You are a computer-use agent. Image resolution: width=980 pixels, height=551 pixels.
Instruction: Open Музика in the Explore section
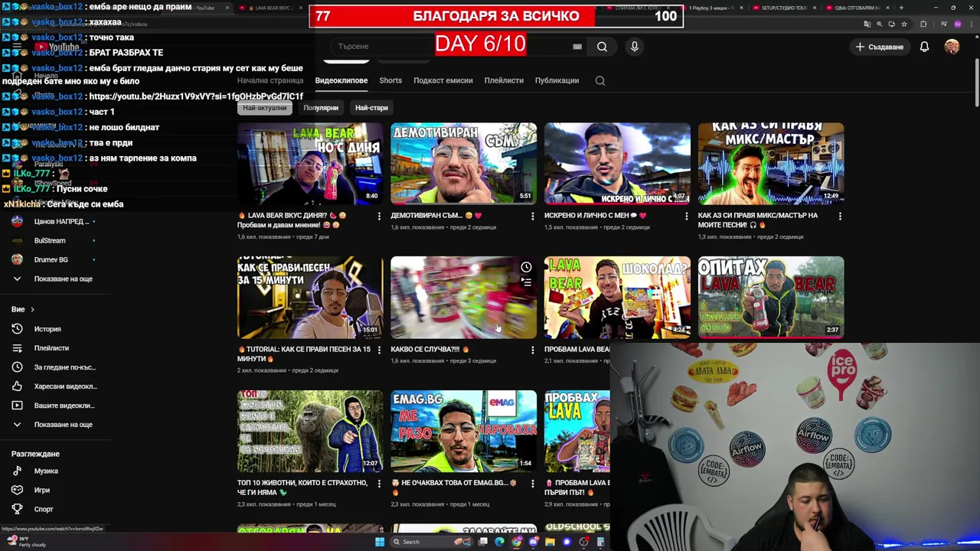[x=46, y=471]
